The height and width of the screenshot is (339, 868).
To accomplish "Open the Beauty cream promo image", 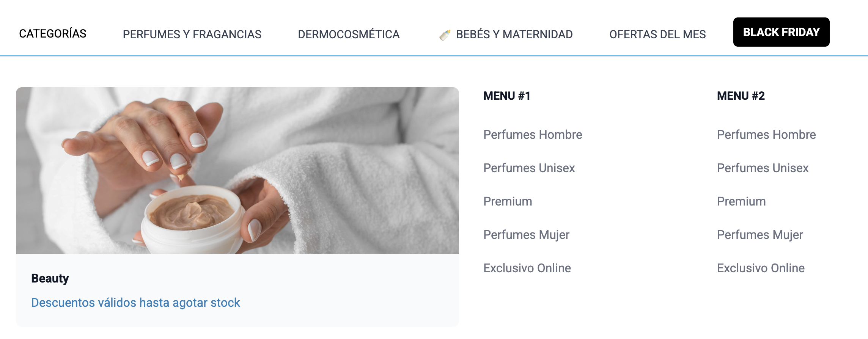I will pos(237,171).
